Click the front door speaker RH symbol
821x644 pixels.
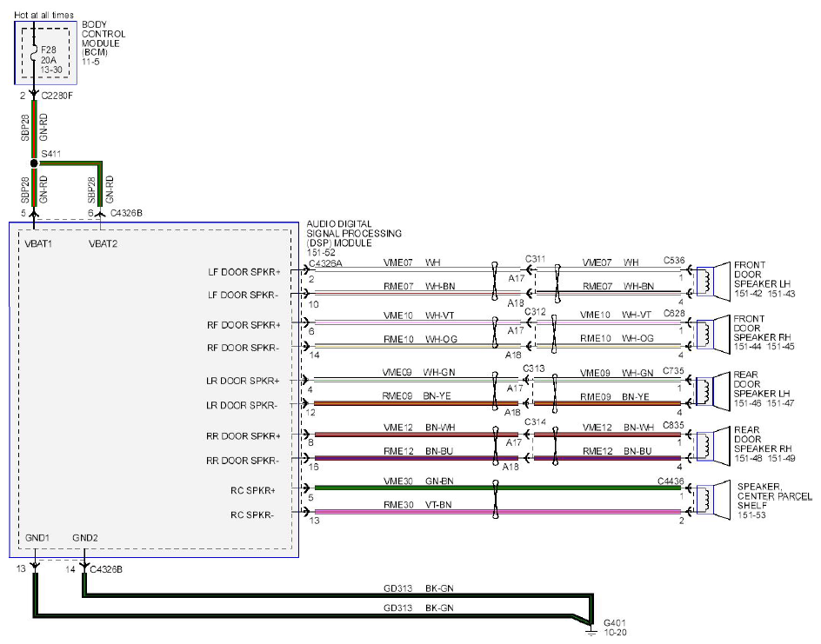[x=712, y=335]
